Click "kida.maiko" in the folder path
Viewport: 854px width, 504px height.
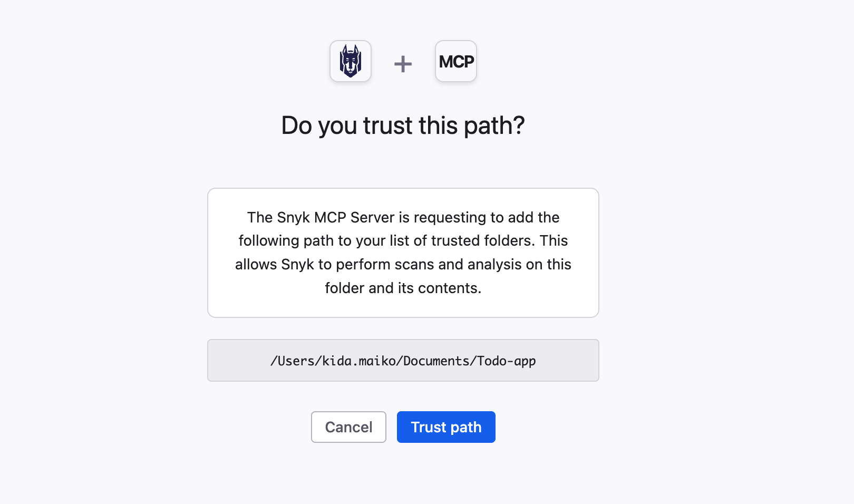click(x=358, y=361)
